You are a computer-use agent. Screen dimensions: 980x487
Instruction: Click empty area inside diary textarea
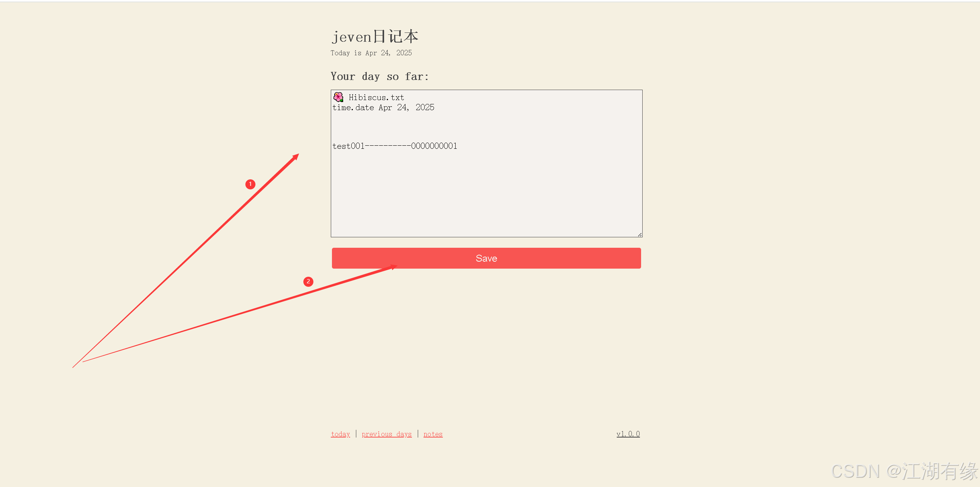click(486, 193)
